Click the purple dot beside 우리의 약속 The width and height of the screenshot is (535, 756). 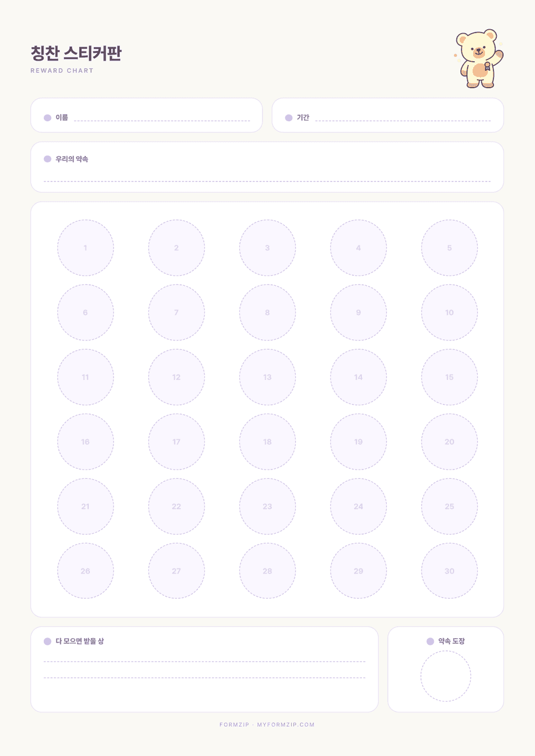48,159
